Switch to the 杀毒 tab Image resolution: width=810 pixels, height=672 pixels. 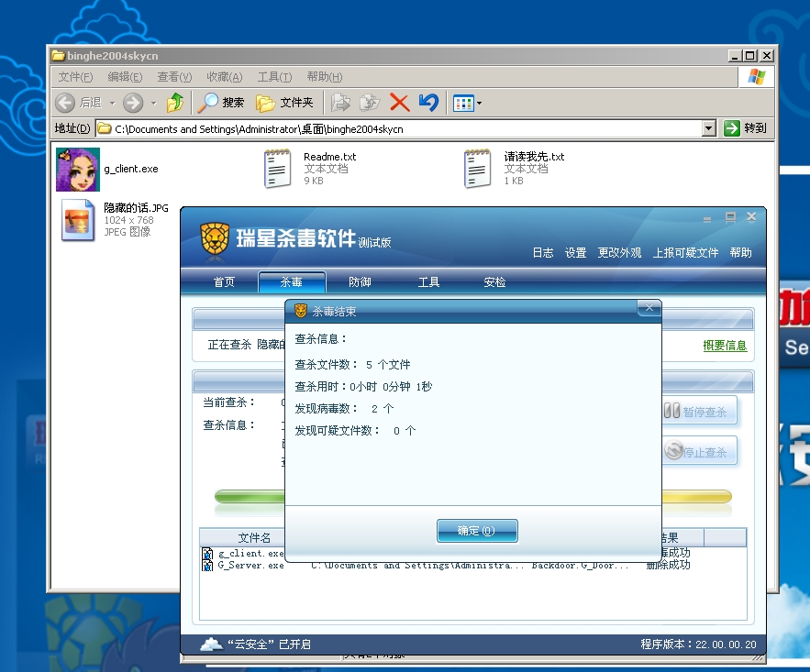(292, 281)
